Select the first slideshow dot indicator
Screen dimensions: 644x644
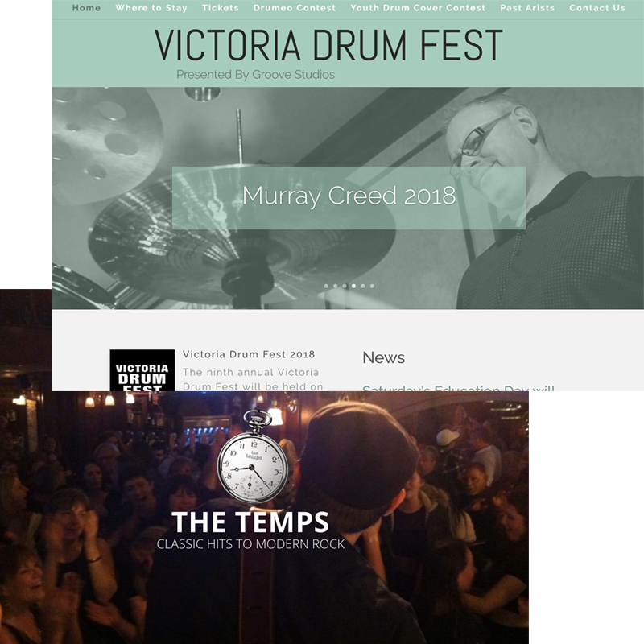(x=326, y=286)
